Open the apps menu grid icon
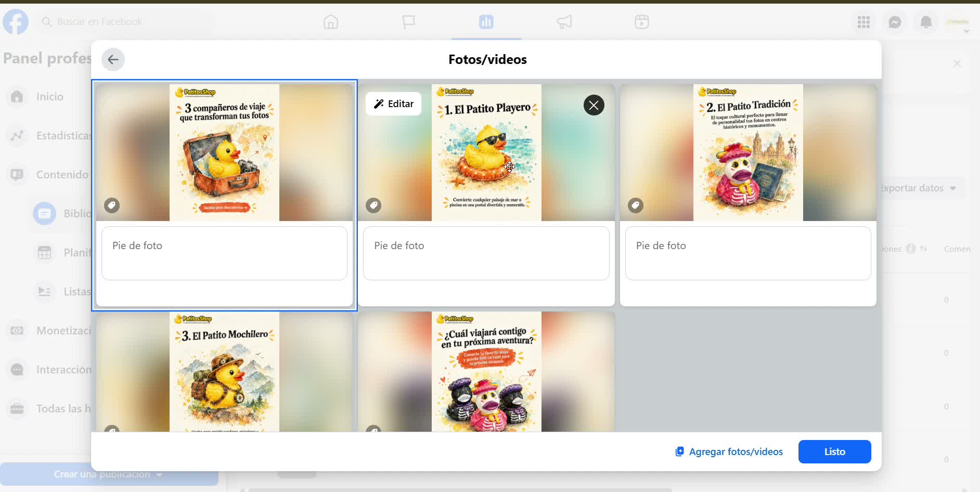Image resolution: width=980 pixels, height=492 pixels. point(863,22)
